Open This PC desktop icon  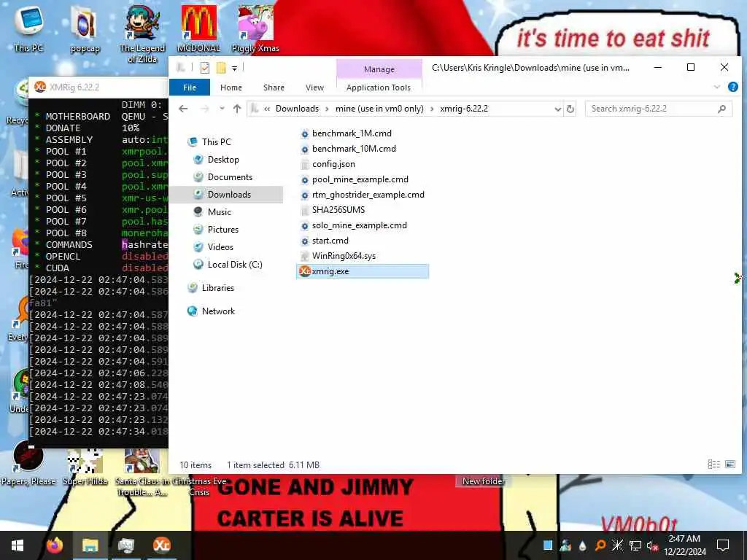pos(28,28)
